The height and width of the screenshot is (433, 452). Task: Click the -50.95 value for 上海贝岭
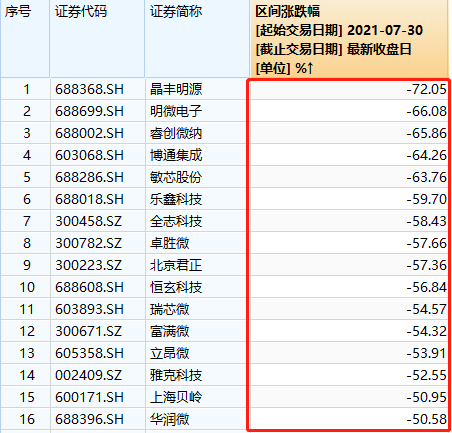coord(426,397)
